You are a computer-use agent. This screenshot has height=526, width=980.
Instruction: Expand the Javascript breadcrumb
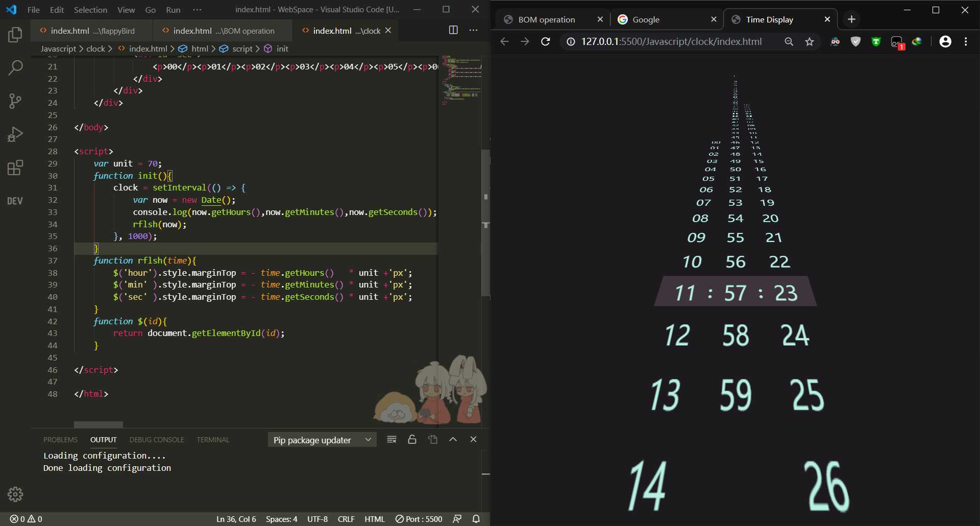coord(58,49)
